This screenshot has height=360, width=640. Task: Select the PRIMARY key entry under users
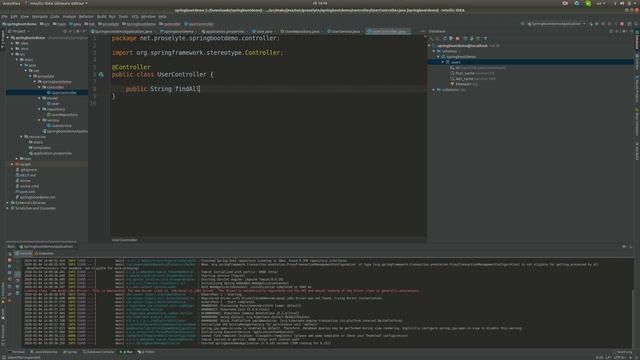tap(463, 84)
